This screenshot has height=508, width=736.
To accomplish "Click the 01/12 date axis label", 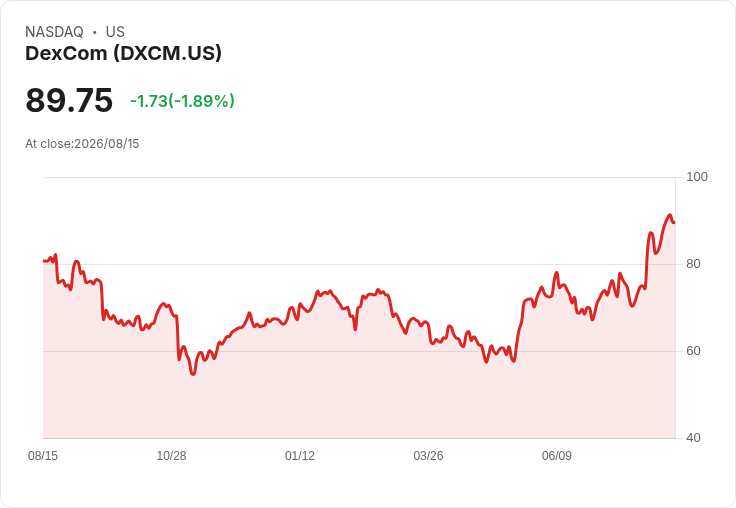I will coord(299,455).
